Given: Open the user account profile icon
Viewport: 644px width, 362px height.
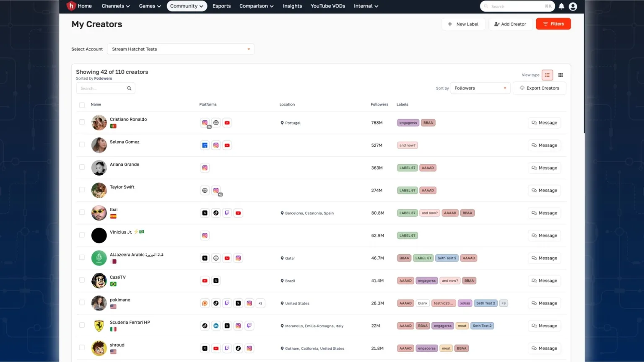Looking at the screenshot, I should pos(573,6).
